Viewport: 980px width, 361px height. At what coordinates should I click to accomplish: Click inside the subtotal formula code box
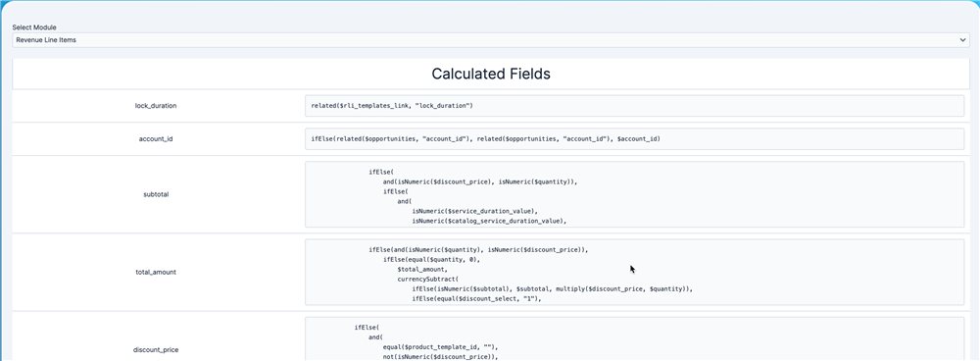point(634,194)
